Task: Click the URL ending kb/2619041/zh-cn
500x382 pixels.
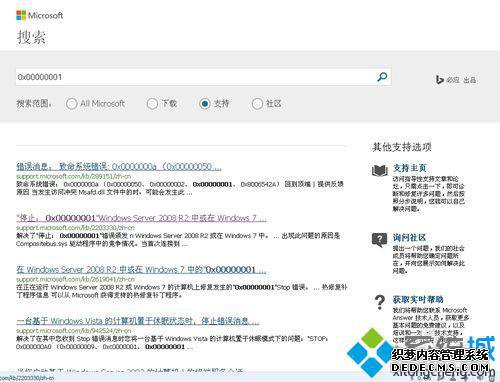Action: click(x=75, y=279)
